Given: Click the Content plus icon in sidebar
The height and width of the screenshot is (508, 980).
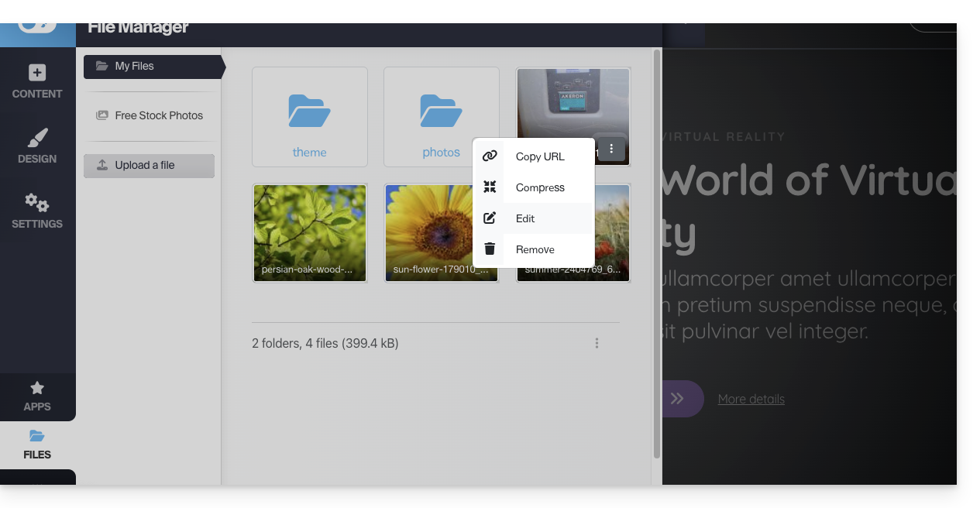Looking at the screenshot, I should pyautogui.click(x=37, y=73).
